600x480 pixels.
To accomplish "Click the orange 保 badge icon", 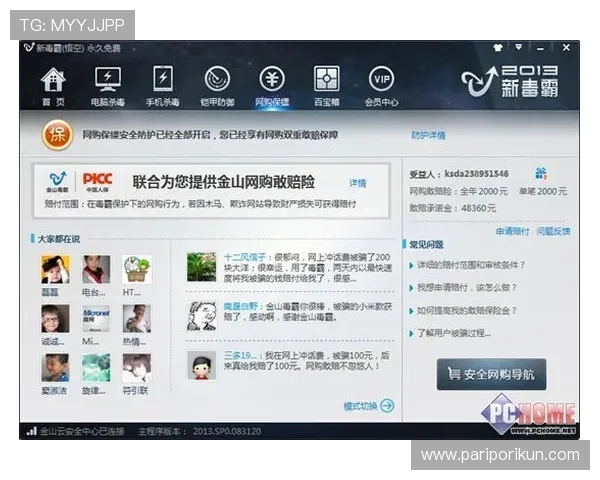I will 57,135.
